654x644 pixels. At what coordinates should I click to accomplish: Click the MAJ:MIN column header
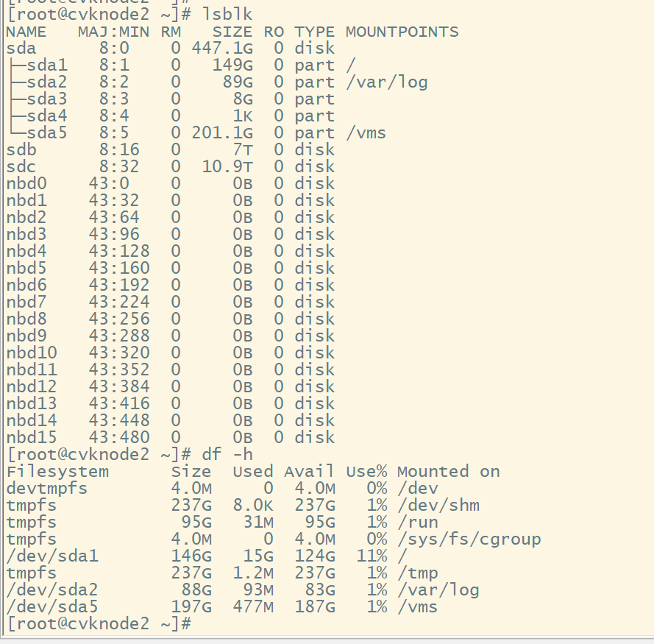(x=113, y=32)
